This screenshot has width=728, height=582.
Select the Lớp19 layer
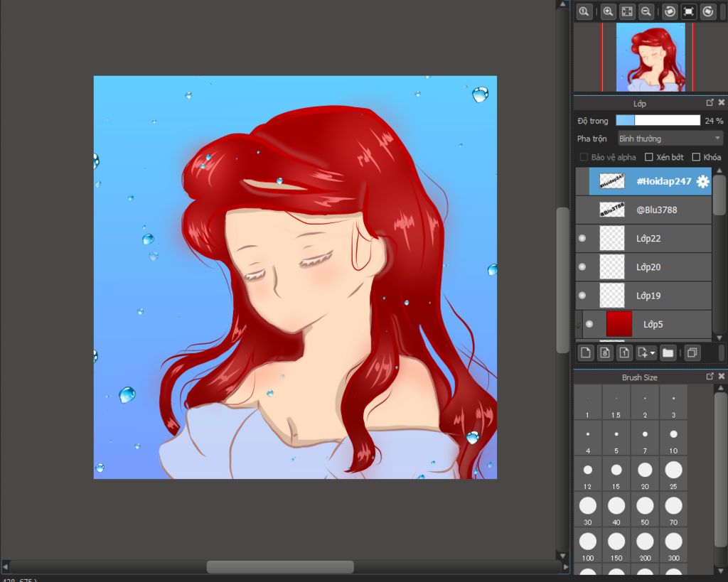[x=643, y=296]
